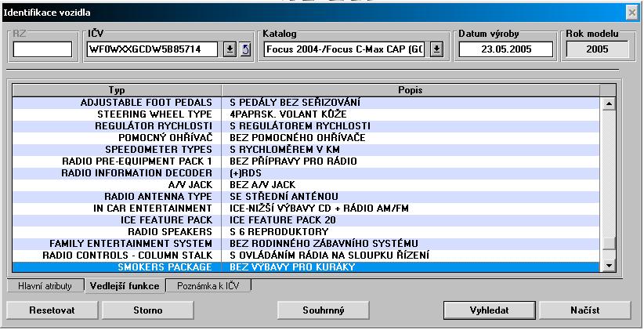Click the Souhrnný button
Screen dimensions: 644x330
point(324,310)
